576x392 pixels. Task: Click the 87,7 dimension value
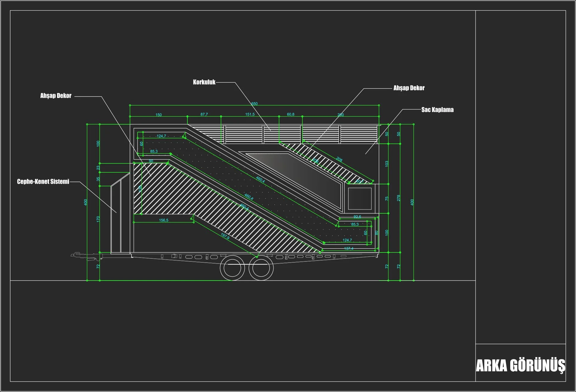point(204,114)
